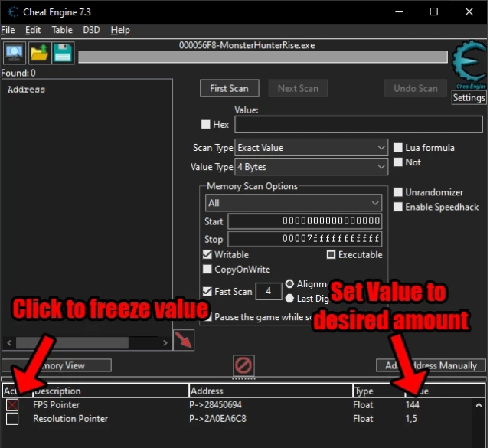Image resolution: width=490 pixels, height=448 pixels.
Task: Minimize the Cheat Engine window
Action: 399,12
